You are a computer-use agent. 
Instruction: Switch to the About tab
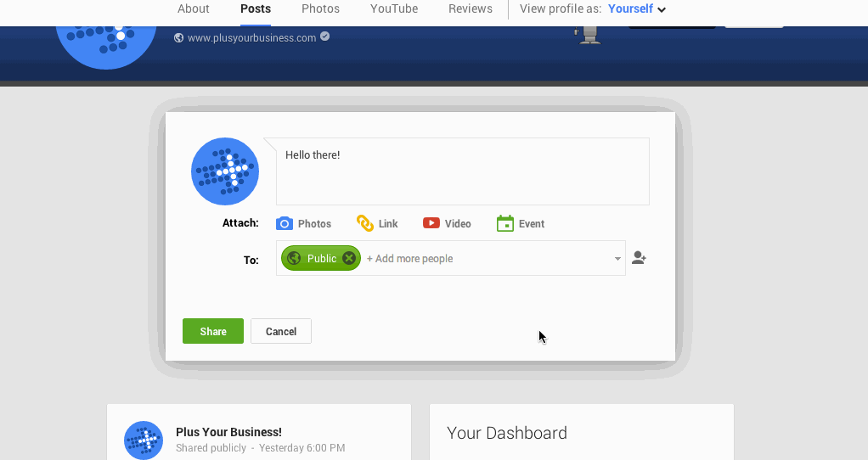(193, 8)
